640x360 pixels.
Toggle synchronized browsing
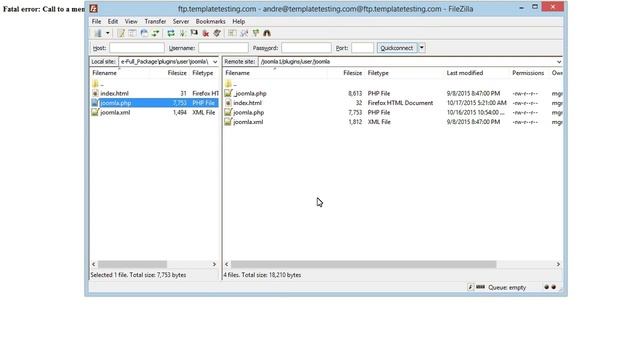tap(256, 33)
